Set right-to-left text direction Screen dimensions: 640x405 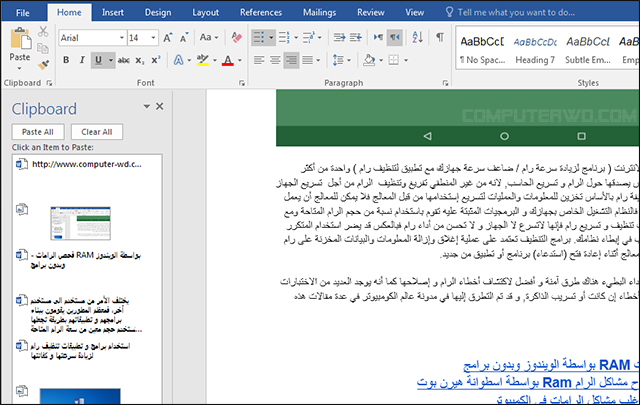(395, 38)
